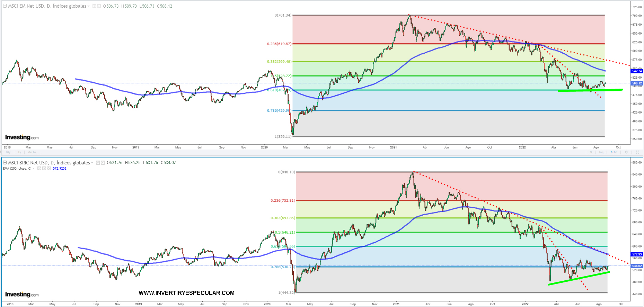Toggle EMA 200 indicator visibility eye icon

pos(39,169)
